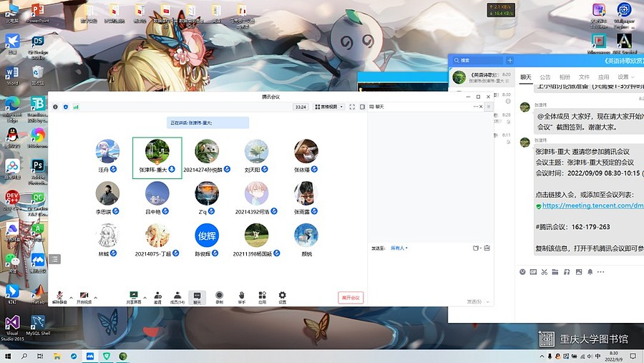Show hidden tray icons chevron
Screen dimensions: 644x363
click(x=542, y=356)
